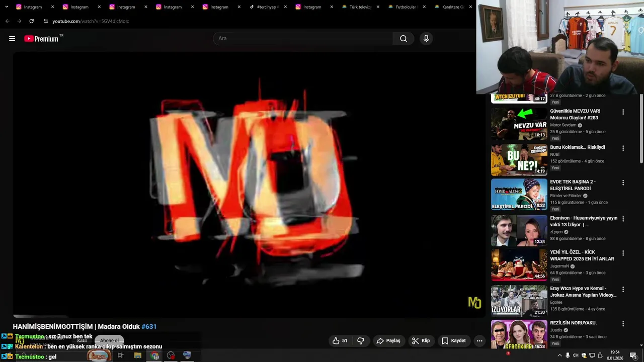The height and width of the screenshot is (362, 644).
Task: Dislike the video with thumbs down
Action: [x=361, y=341]
